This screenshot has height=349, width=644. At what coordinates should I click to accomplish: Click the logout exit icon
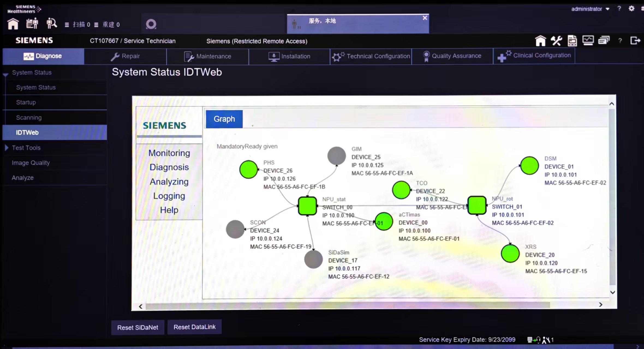635,41
